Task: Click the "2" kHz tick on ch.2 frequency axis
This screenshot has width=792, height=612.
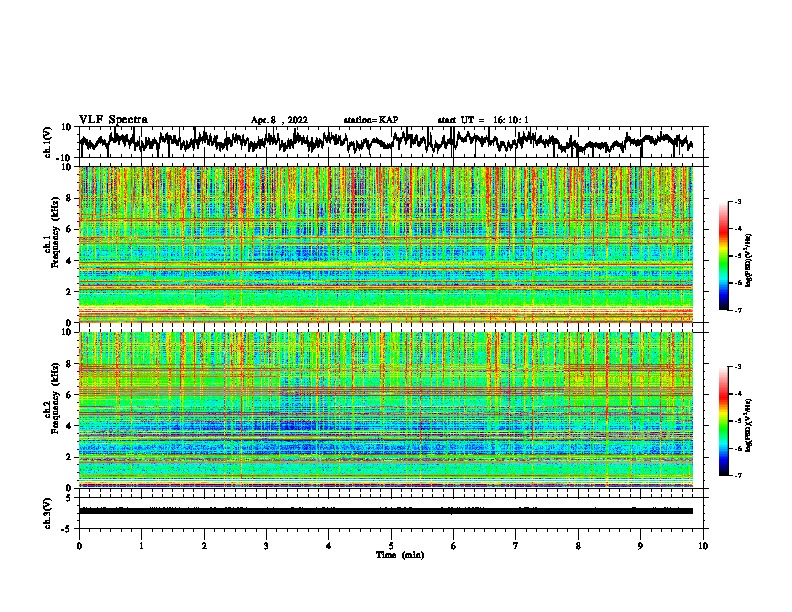Action: click(x=70, y=457)
